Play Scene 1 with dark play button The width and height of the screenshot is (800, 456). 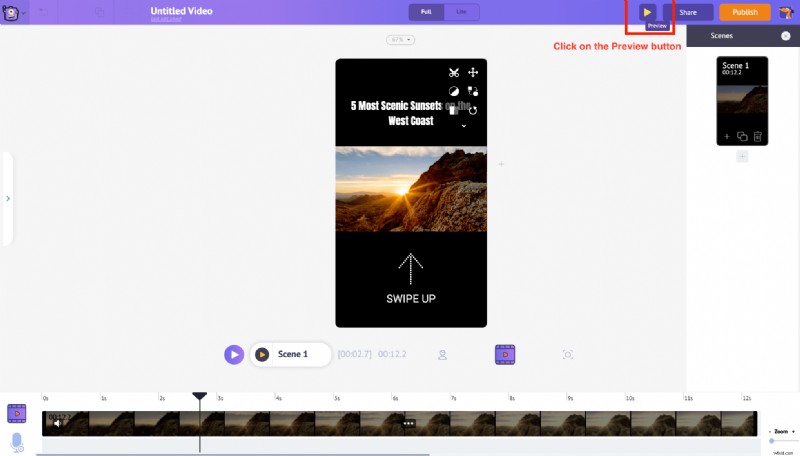262,354
